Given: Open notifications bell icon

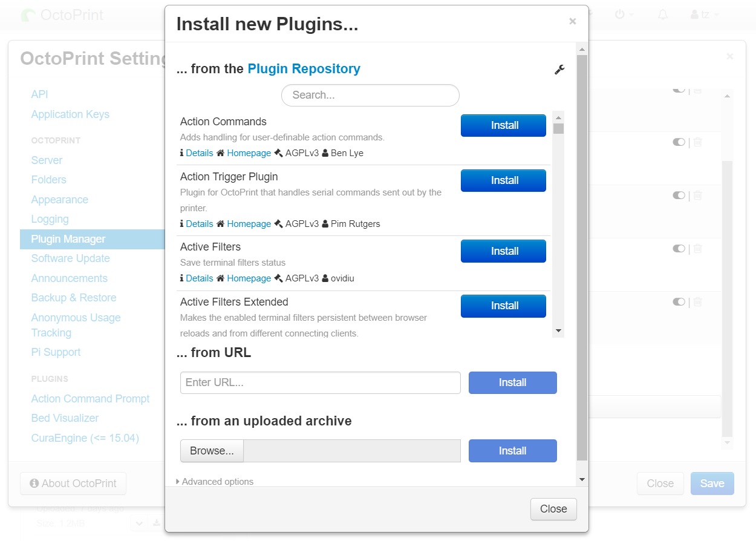Looking at the screenshot, I should click(x=663, y=14).
